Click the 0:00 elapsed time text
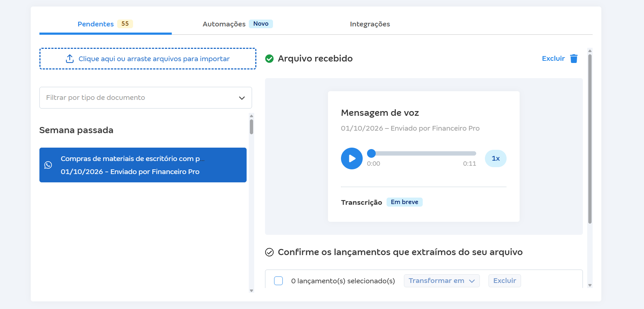Viewport: 644px width, 309px height. pos(374,164)
